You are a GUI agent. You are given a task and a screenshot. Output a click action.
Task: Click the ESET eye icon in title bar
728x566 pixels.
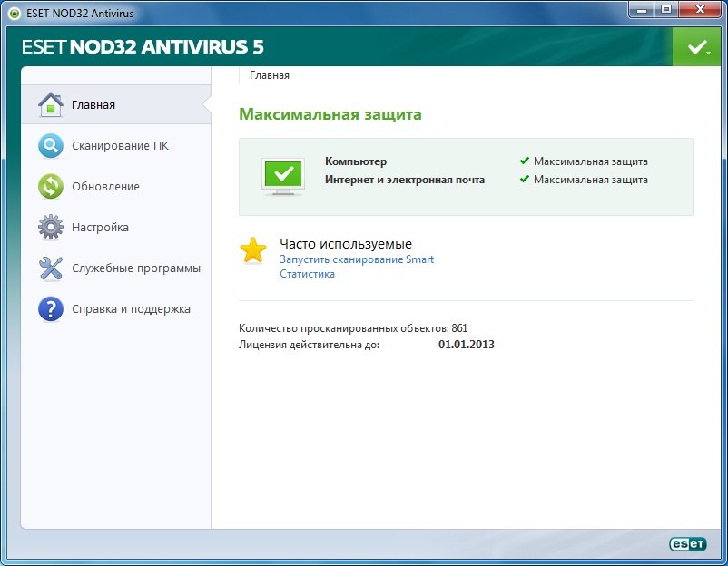(15, 14)
